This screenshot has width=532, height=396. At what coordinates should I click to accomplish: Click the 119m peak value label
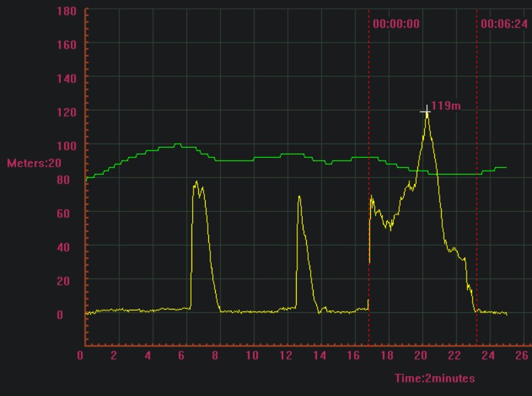click(445, 106)
